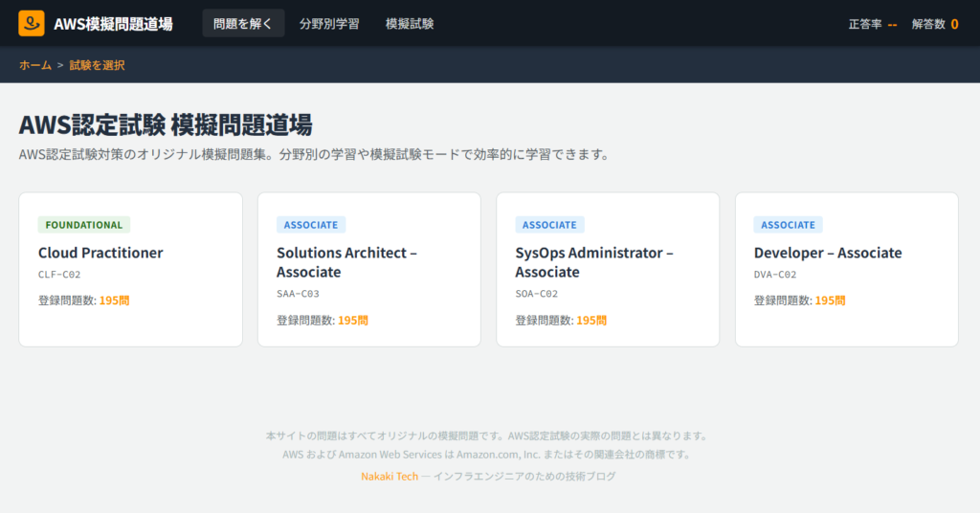
Task: Click the green FOUNDATIONAL badge
Action: tap(84, 225)
